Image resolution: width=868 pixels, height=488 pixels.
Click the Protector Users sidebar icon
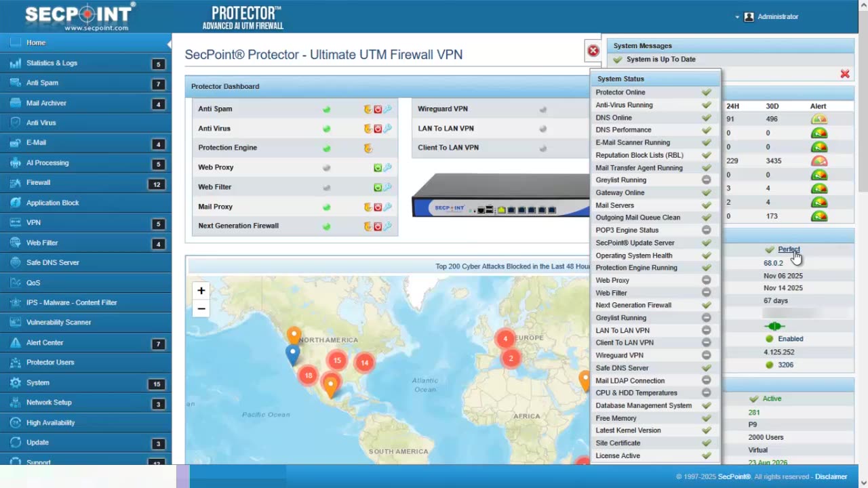point(15,363)
